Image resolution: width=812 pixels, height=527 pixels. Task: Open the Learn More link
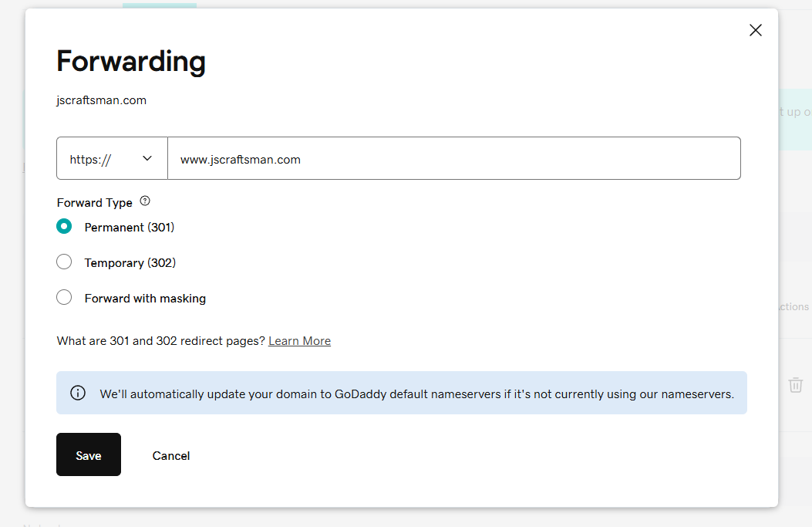(299, 341)
